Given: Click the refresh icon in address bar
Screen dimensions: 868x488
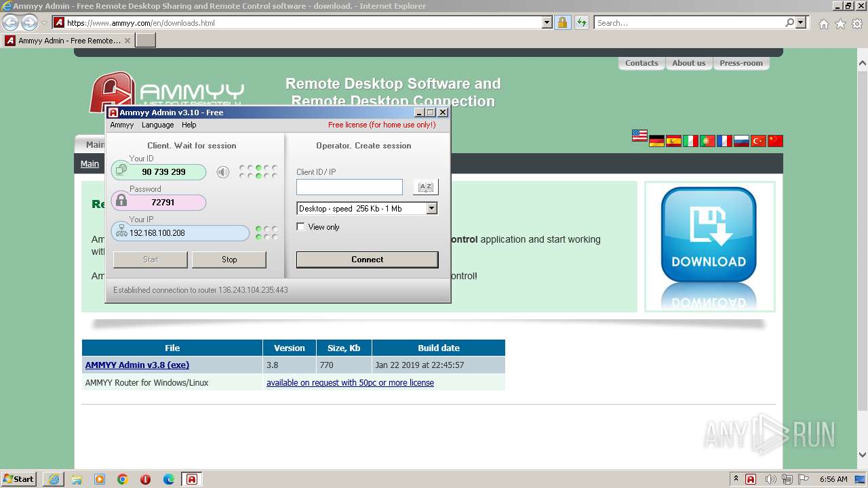Looking at the screenshot, I should click(x=581, y=22).
